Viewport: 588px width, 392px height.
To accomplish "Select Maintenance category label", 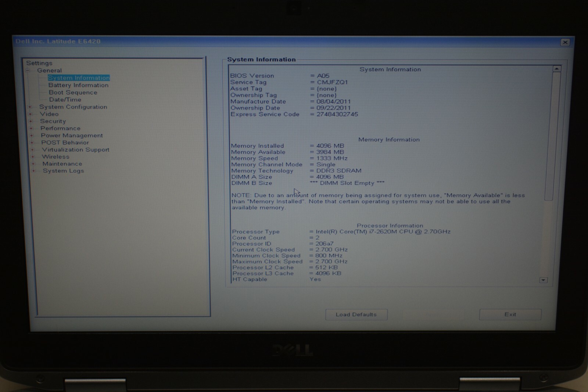I will coord(62,164).
